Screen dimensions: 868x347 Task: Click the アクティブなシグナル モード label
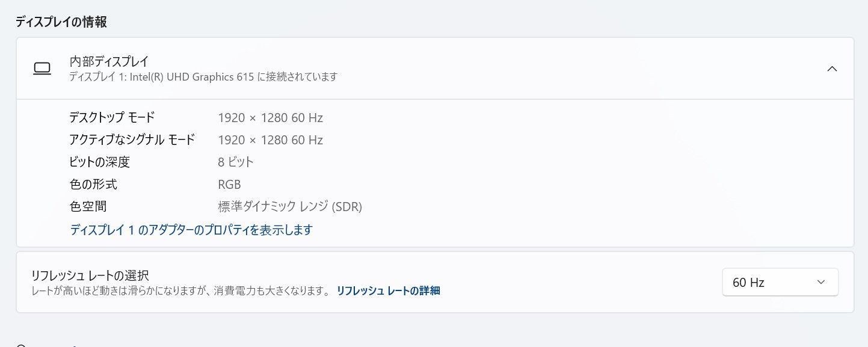pos(132,140)
